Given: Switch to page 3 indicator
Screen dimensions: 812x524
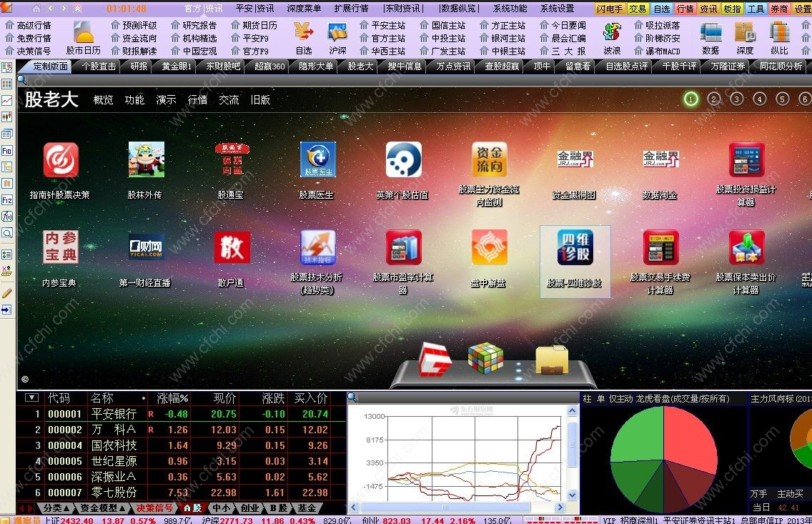Looking at the screenshot, I should pyautogui.click(x=736, y=99).
